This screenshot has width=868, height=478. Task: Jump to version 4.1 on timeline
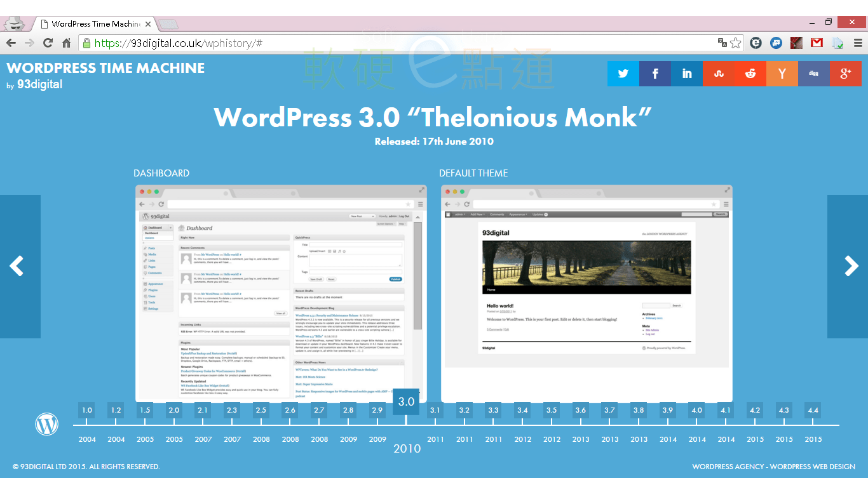click(726, 410)
